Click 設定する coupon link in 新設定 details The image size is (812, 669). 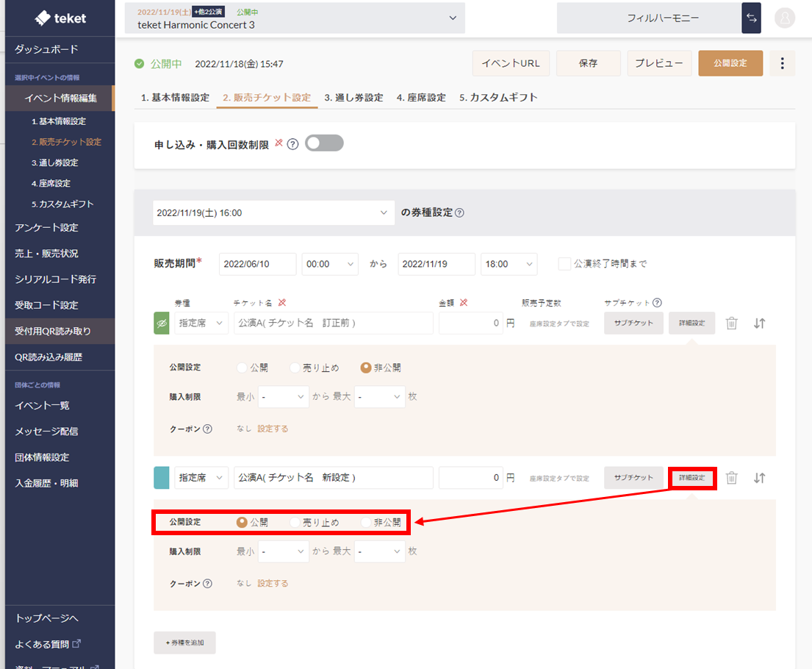tap(273, 584)
